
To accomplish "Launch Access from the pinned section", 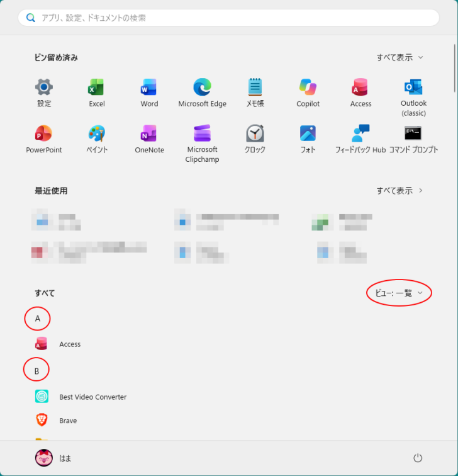I will [360, 93].
